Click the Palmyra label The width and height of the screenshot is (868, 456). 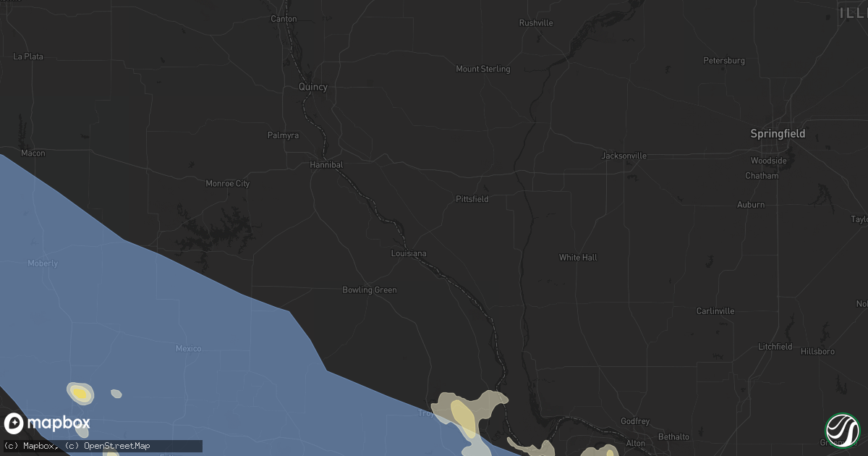[x=283, y=135]
